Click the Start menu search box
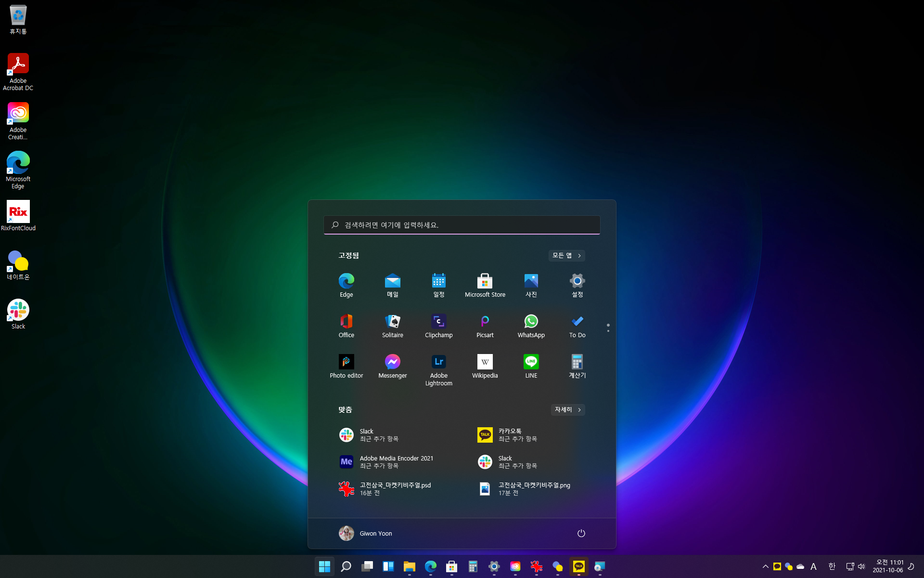The image size is (924, 578). 462,225
